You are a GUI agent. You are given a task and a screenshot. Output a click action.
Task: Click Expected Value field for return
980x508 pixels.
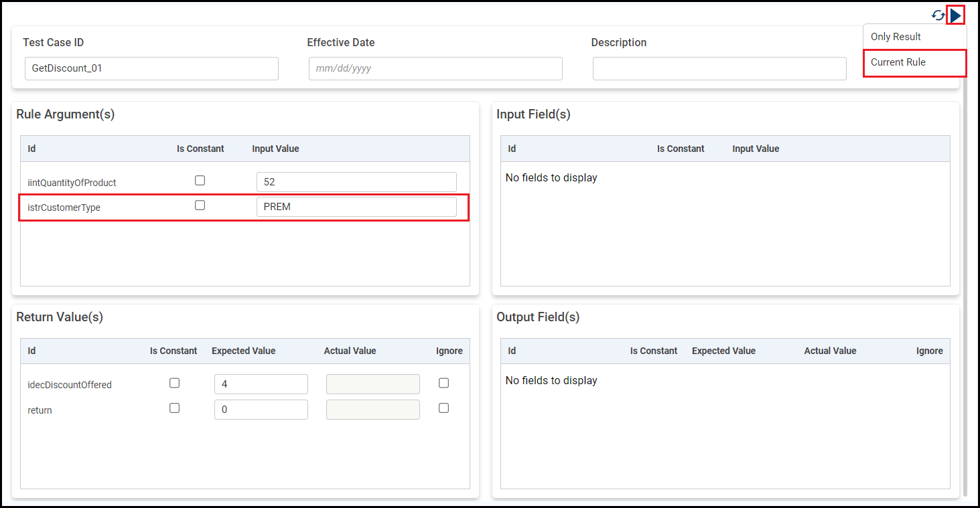tap(261, 410)
